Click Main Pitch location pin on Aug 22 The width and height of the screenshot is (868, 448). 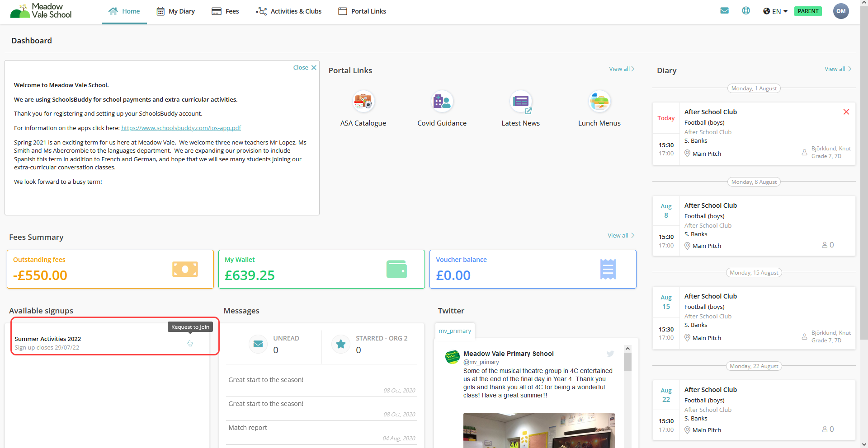(x=687, y=430)
